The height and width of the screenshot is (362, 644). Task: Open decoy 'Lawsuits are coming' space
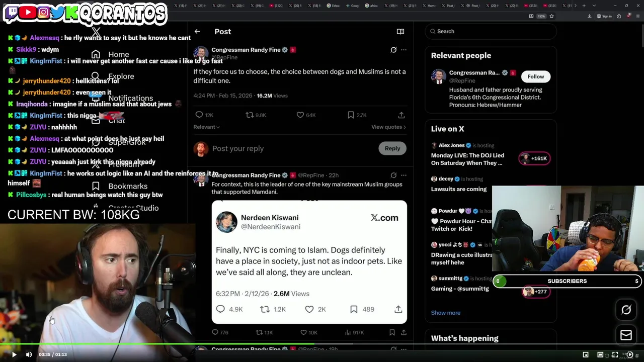click(459, 189)
